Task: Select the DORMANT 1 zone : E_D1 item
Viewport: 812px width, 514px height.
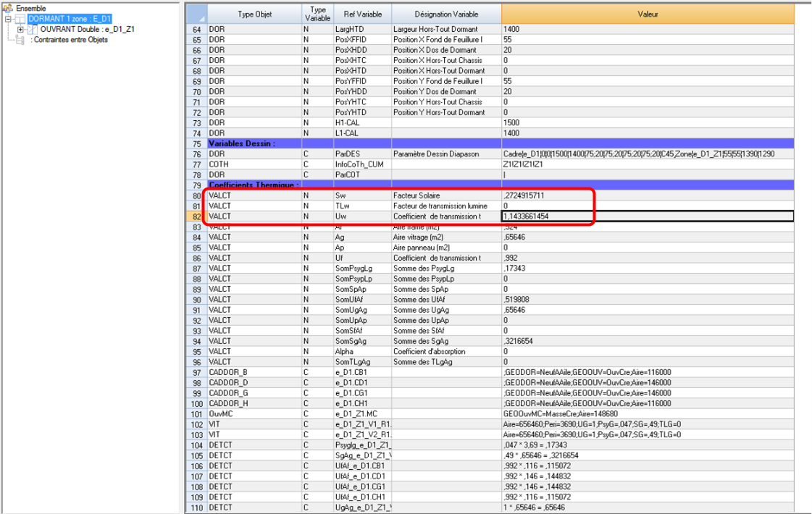Action: tap(70, 19)
